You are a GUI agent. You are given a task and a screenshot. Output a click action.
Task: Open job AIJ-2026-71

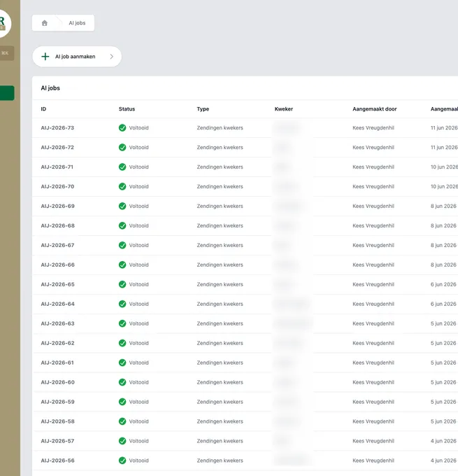coord(57,167)
